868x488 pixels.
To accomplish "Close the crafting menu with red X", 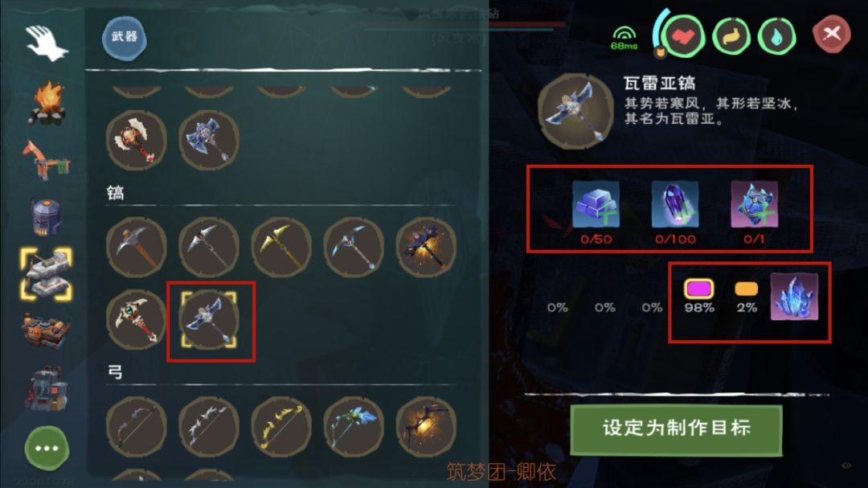I will click(x=832, y=35).
